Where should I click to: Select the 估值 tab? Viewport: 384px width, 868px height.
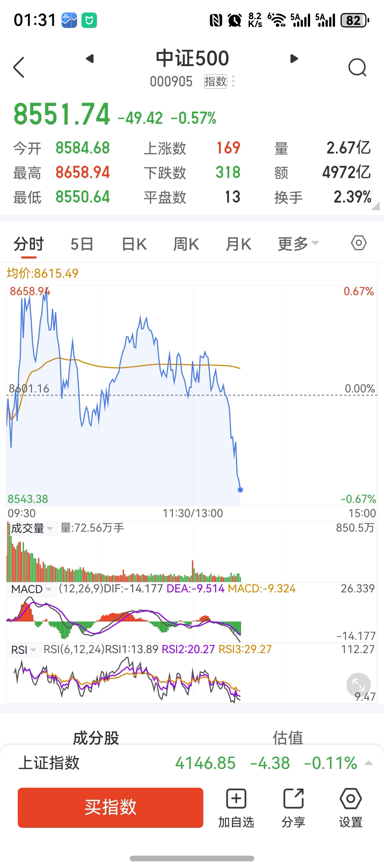point(288,738)
